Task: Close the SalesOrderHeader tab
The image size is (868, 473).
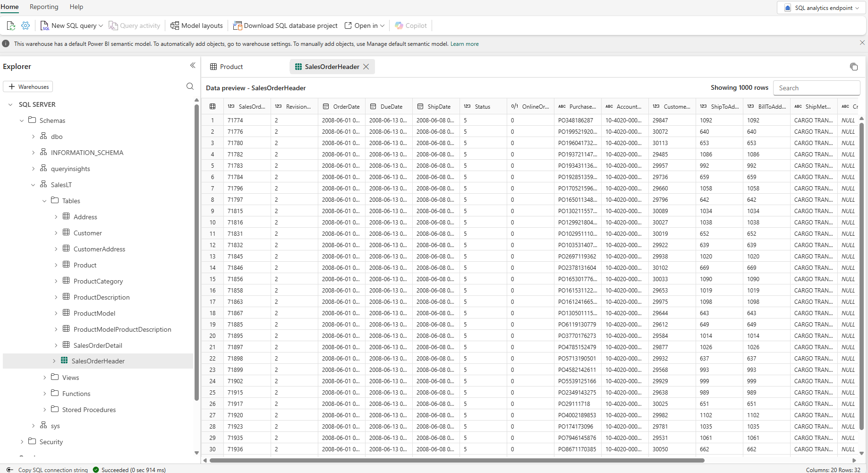Action: coord(366,67)
